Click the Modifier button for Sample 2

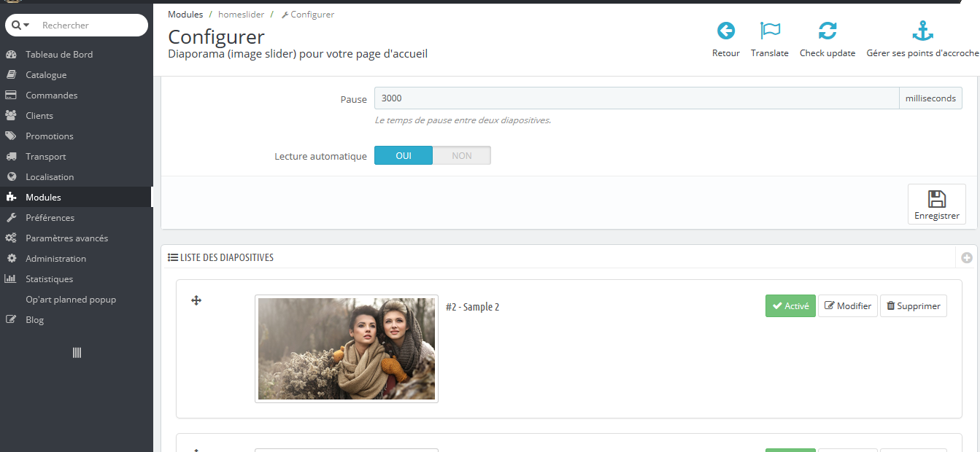coord(848,306)
